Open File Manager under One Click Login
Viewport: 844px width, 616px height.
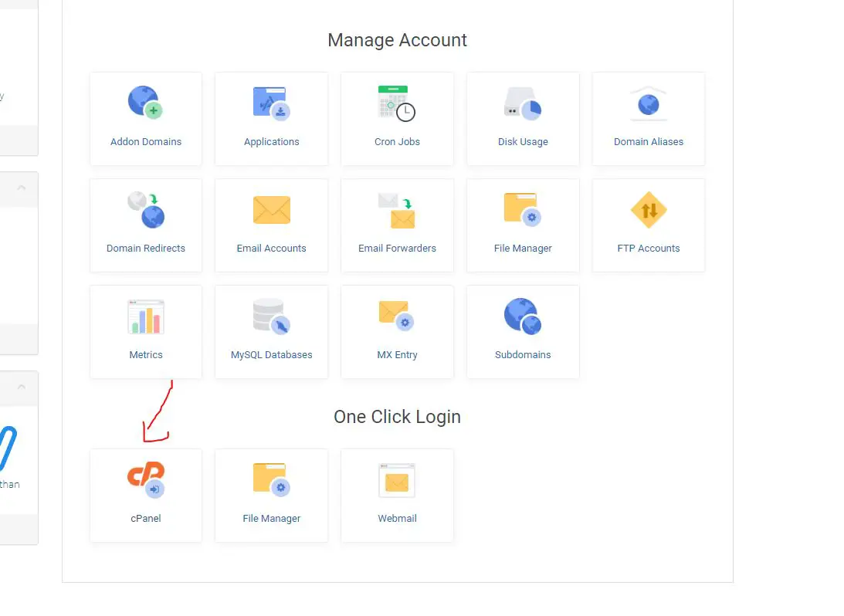(x=271, y=495)
